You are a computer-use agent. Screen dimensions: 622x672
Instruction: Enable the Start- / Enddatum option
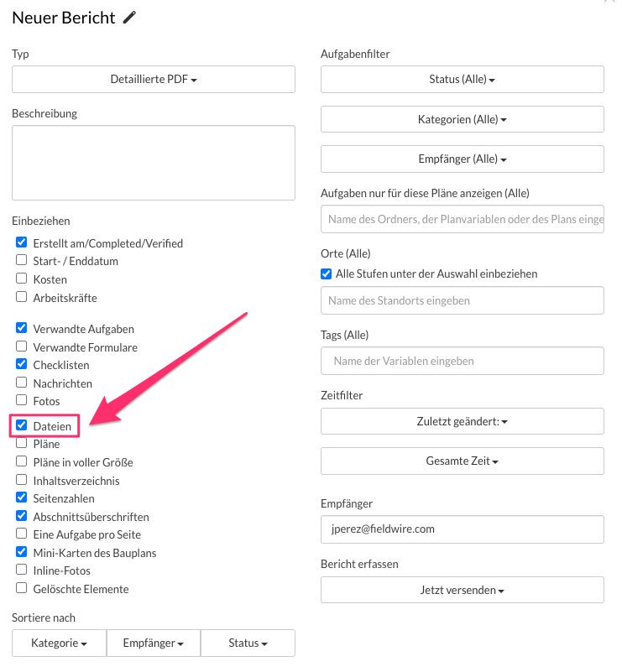[21, 260]
